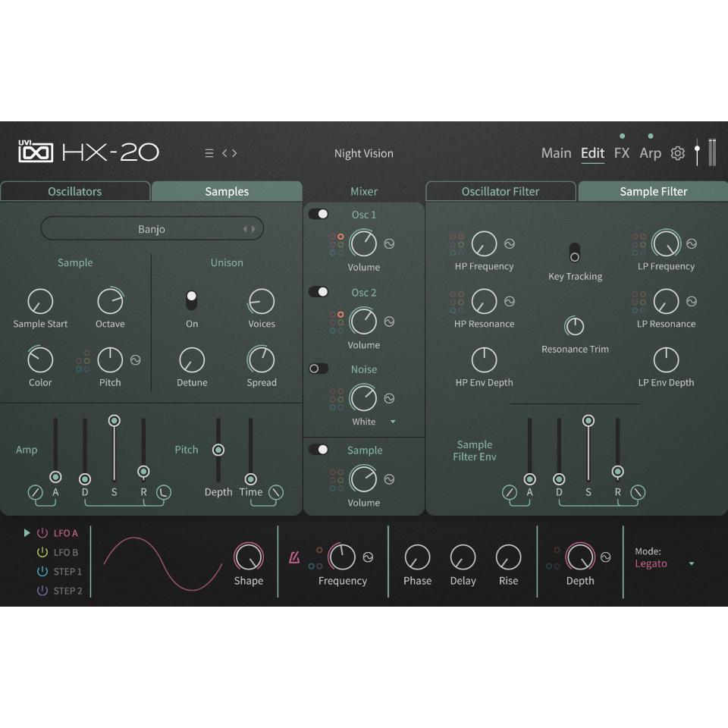Select the Samples tab
728x728 pixels.
coord(227,191)
